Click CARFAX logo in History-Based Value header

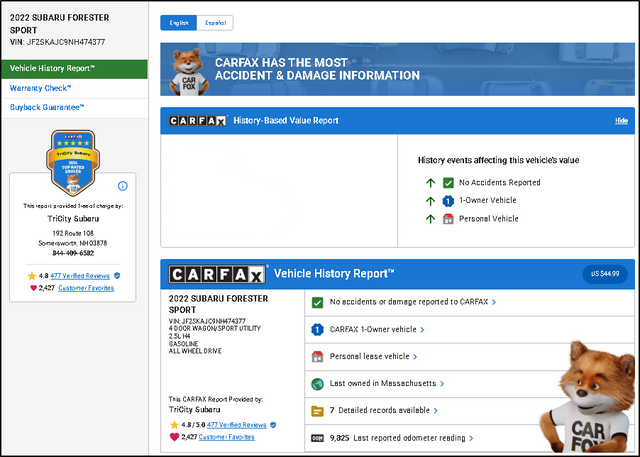[198, 121]
